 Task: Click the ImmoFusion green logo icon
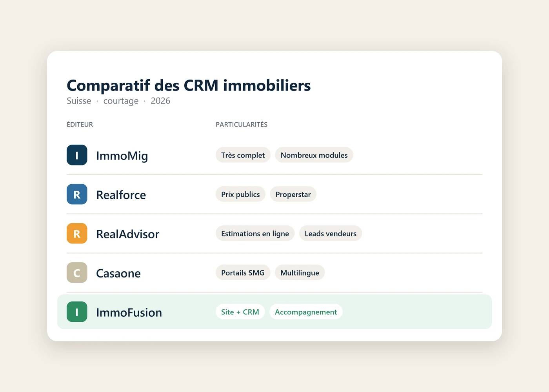pyautogui.click(x=77, y=312)
